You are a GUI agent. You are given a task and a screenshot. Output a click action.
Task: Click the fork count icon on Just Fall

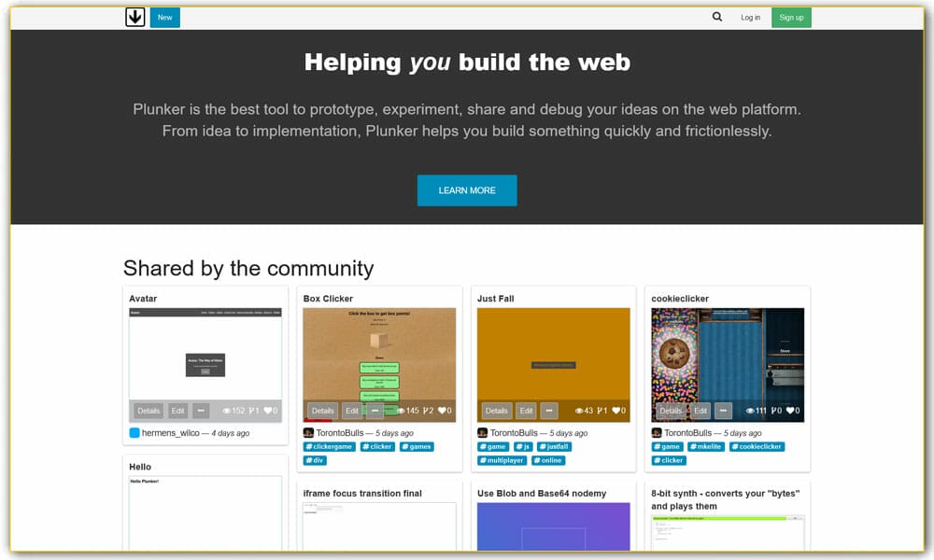[601, 411]
